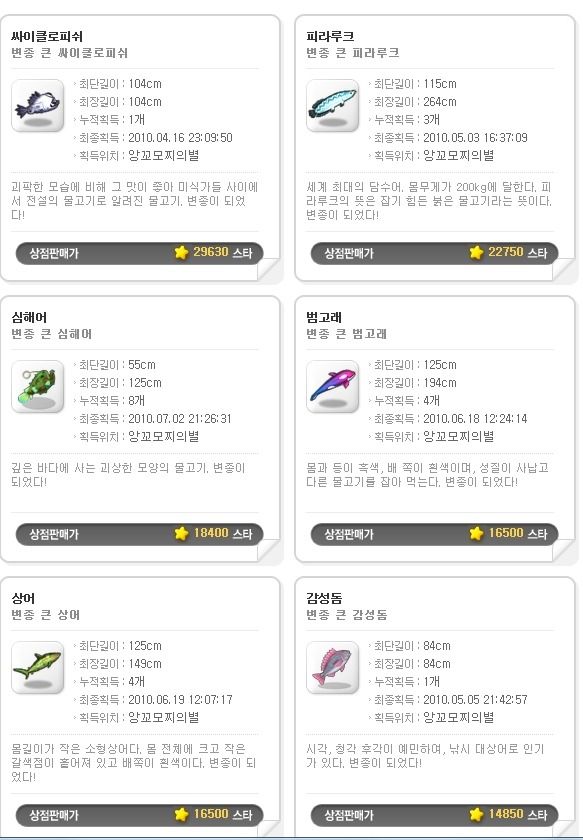Click the star icon beside 14850 스타
Viewport: 583px width, 840px height.
click(x=476, y=814)
